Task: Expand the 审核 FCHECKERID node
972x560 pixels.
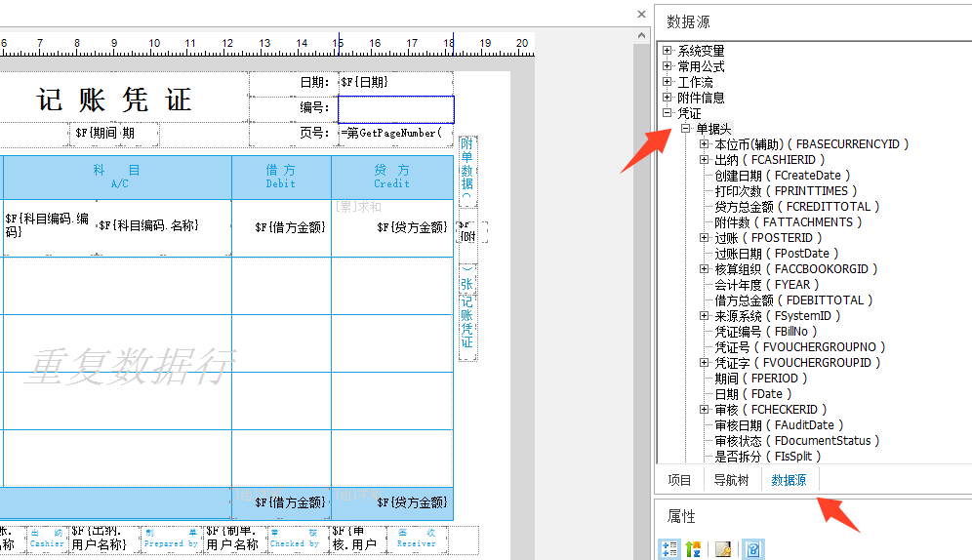Action: [x=705, y=410]
